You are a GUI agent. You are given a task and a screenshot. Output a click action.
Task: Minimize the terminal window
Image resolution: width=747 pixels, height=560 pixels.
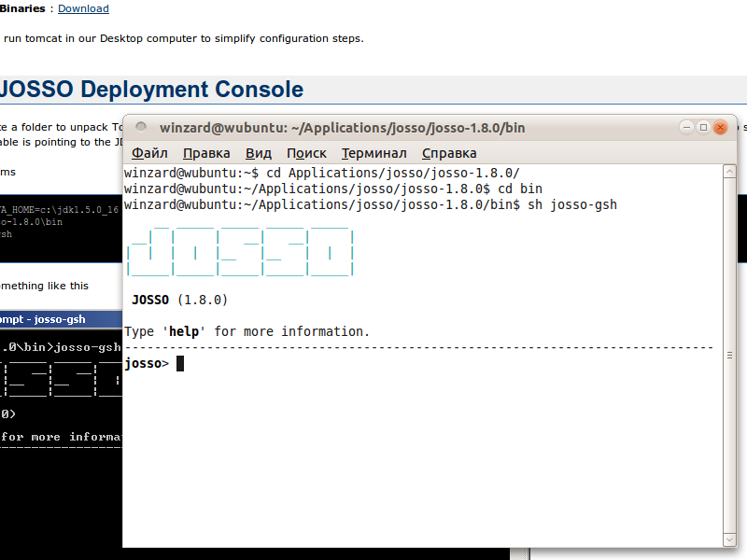click(x=686, y=127)
